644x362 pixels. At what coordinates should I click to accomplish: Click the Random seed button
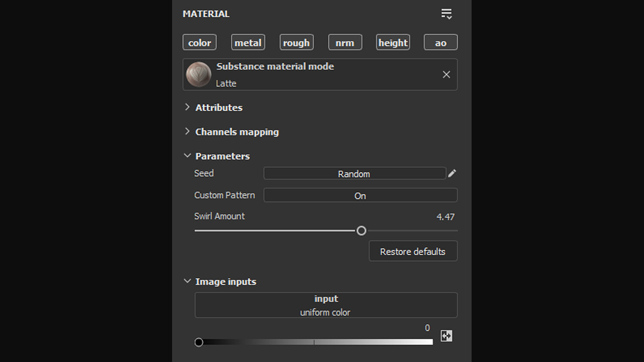click(x=354, y=174)
